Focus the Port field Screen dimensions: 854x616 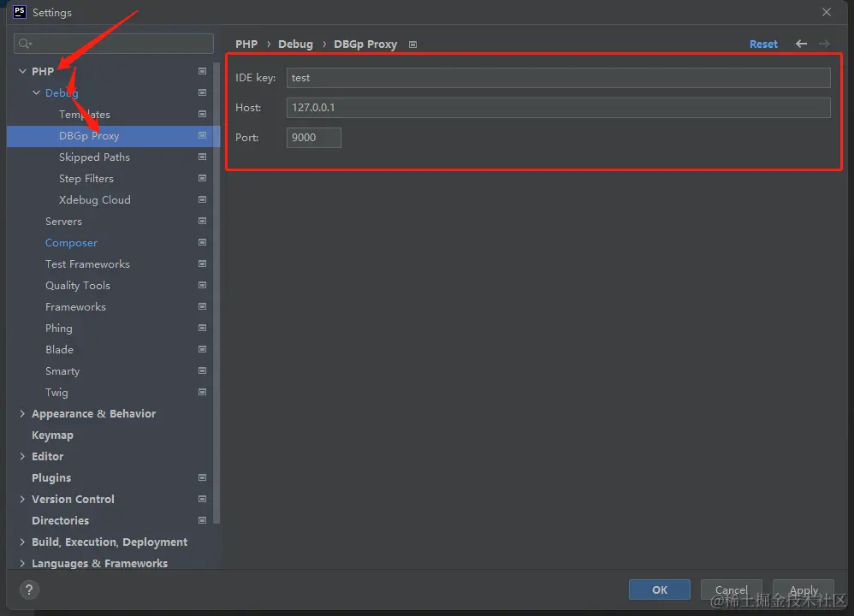click(x=314, y=137)
